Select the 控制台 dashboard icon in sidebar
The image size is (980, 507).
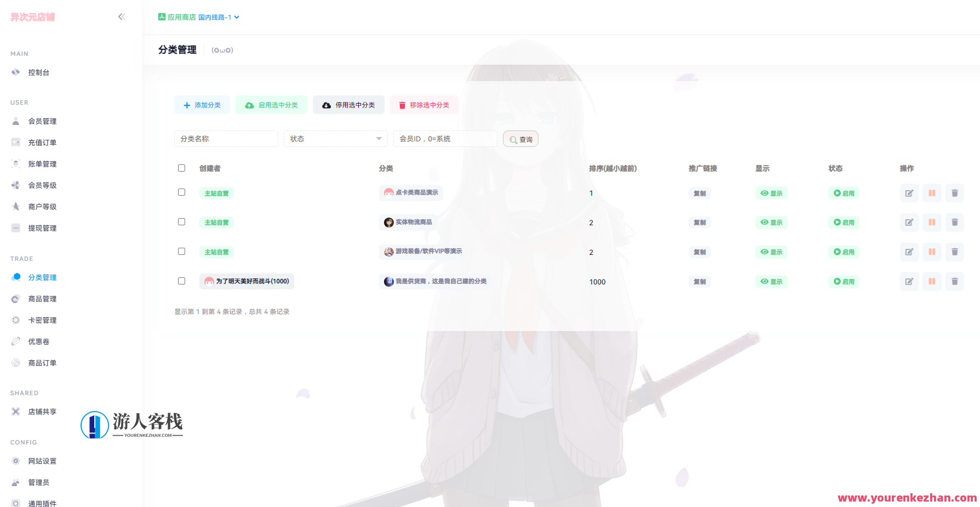(x=15, y=72)
